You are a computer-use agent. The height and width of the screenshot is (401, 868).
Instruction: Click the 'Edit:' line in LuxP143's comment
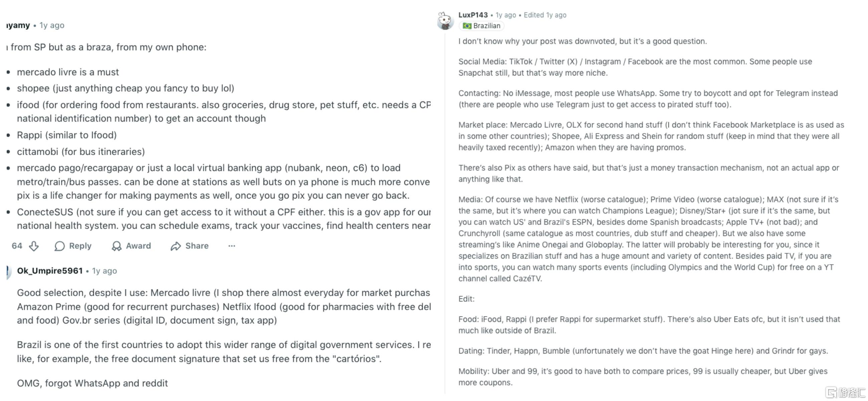point(466,299)
